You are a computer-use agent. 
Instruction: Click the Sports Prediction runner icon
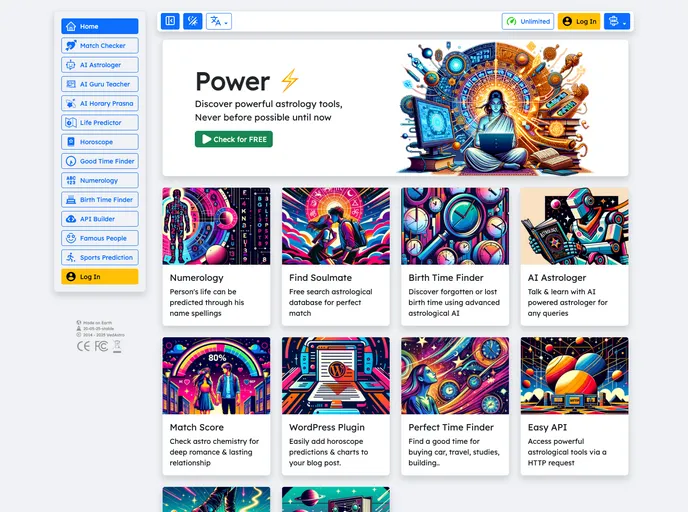71,257
